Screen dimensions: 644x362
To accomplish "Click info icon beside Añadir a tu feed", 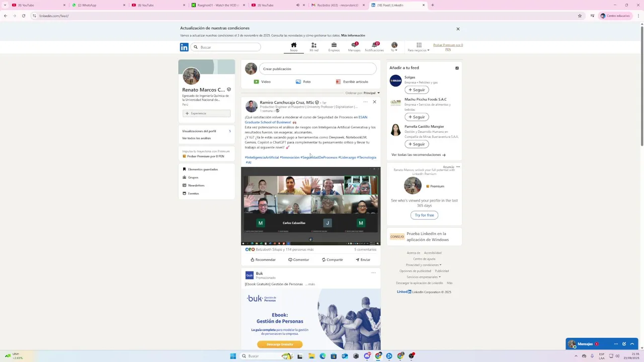I will tap(457, 68).
